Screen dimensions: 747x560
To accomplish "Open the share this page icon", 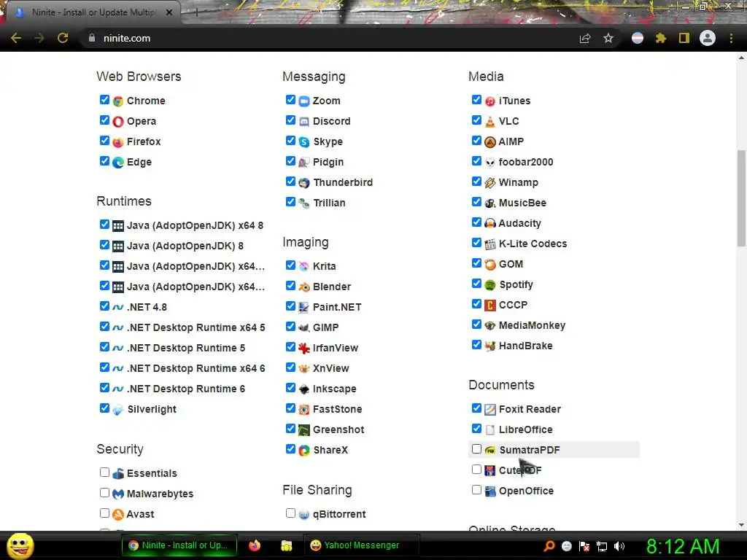I will [585, 38].
